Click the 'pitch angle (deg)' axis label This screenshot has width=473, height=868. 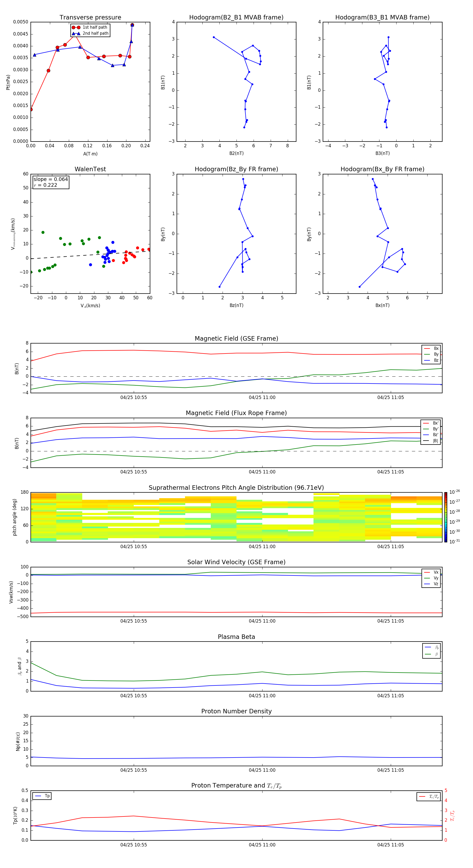point(14,517)
